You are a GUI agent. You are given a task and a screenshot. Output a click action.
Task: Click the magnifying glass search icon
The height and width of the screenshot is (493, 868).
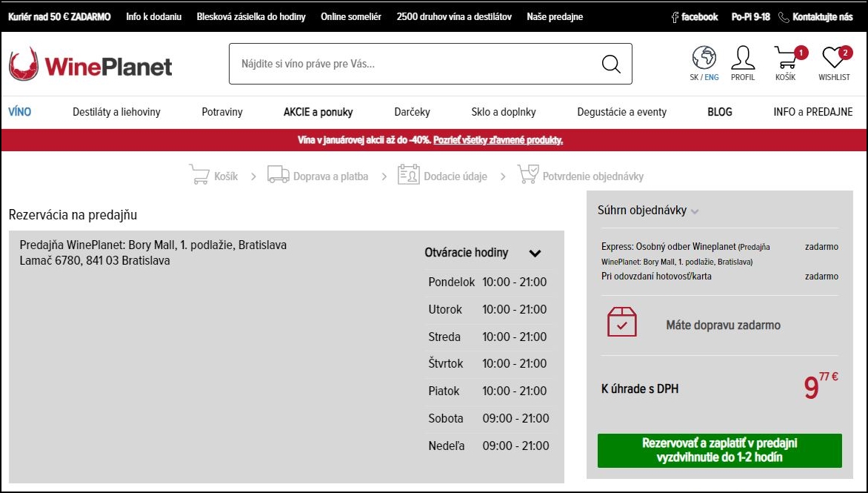coord(610,64)
